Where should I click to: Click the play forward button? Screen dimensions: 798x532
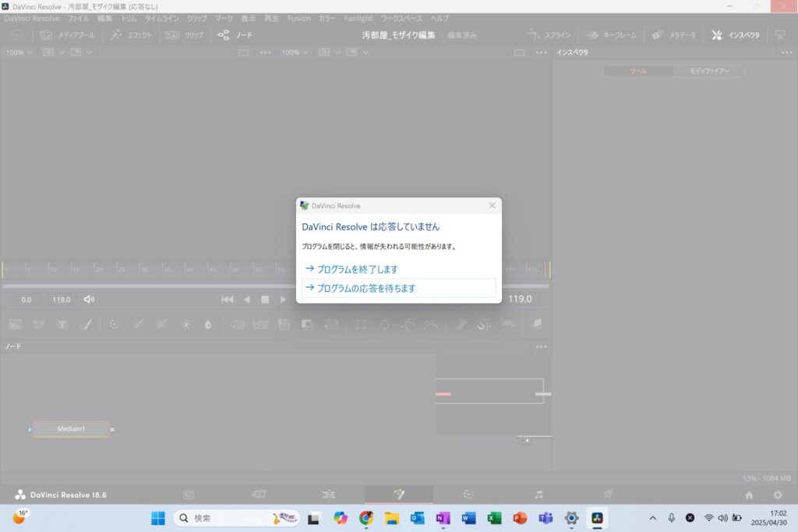coord(283,300)
